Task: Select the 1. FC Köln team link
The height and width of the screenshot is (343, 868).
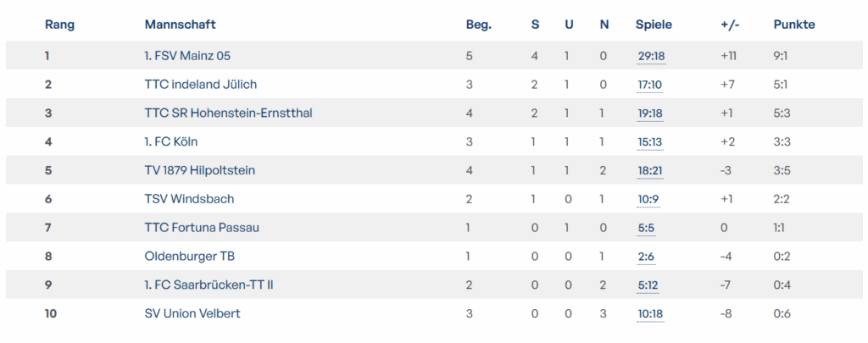Action: [171, 141]
